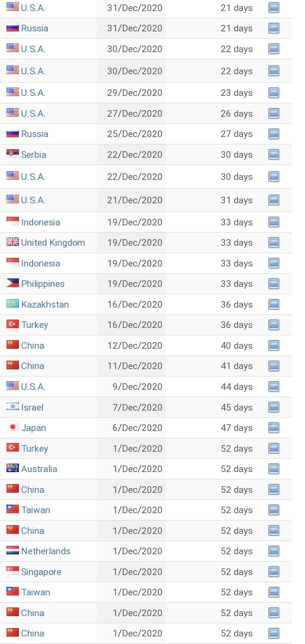Open the Netherlands country link
The width and height of the screenshot is (305, 644).
[x=46, y=551]
